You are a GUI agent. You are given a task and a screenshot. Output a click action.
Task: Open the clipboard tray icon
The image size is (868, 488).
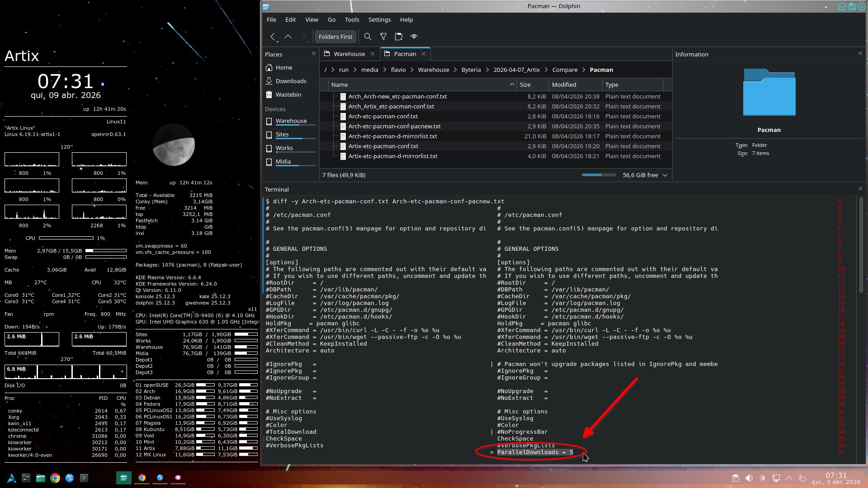pyautogui.click(x=736, y=478)
